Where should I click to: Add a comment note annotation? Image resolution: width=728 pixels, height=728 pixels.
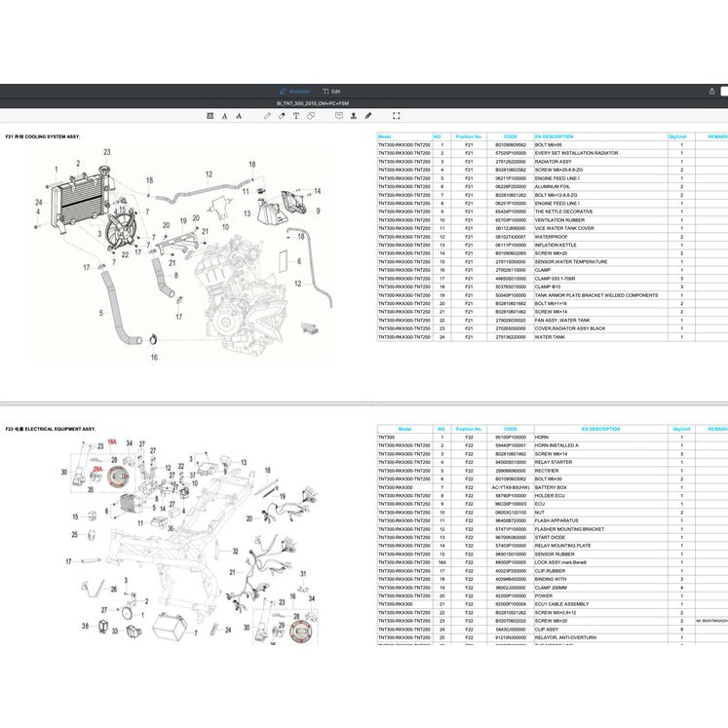338,115
